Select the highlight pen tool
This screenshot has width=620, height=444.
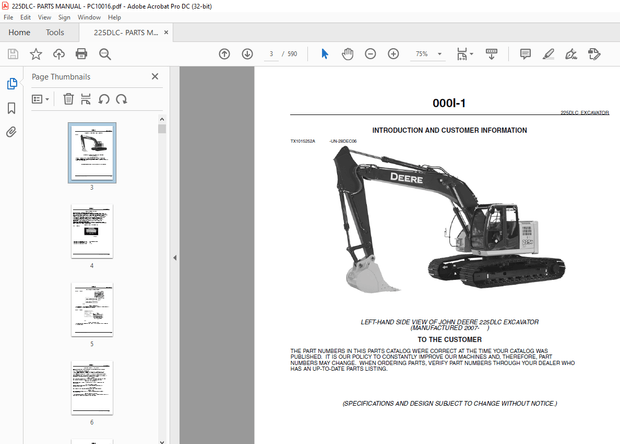[548, 54]
